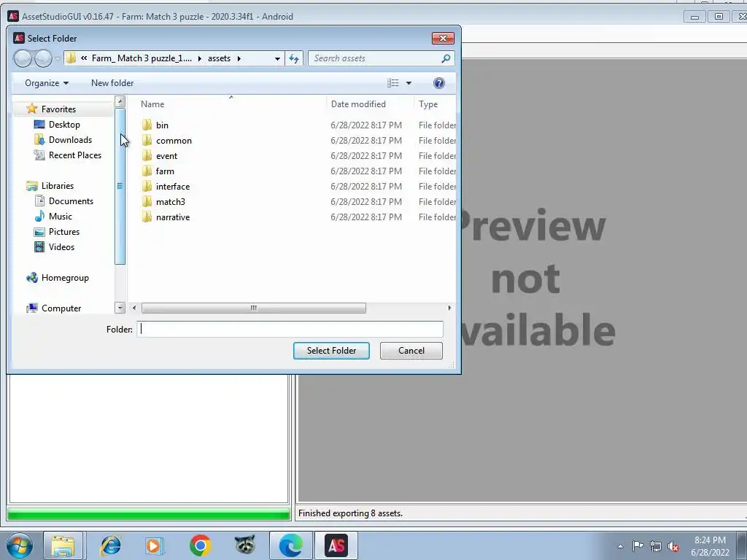Click the search magnifier icon

tap(446, 58)
